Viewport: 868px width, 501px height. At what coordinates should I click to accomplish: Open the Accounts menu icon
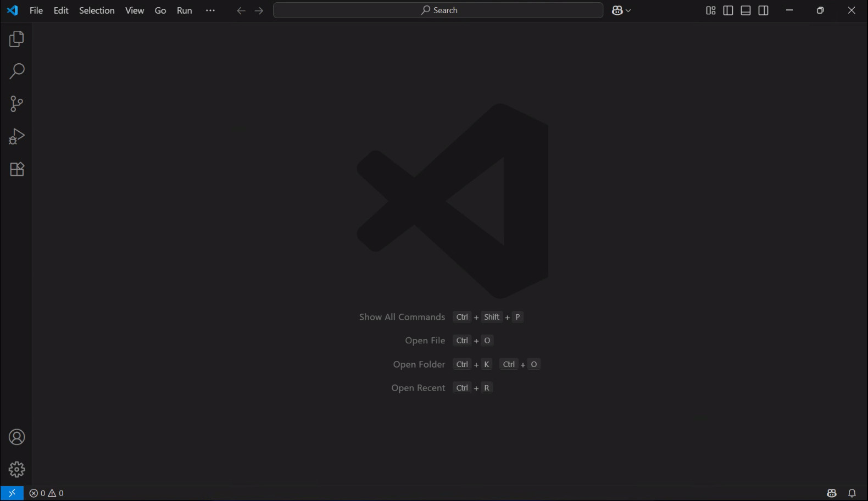tap(16, 437)
